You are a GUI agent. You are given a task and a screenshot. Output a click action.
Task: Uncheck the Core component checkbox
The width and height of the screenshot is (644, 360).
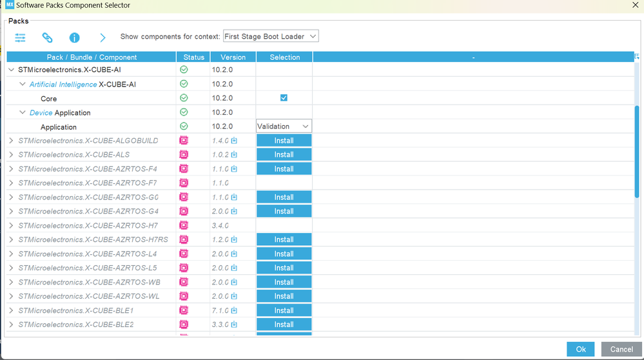[x=284, y=98]
